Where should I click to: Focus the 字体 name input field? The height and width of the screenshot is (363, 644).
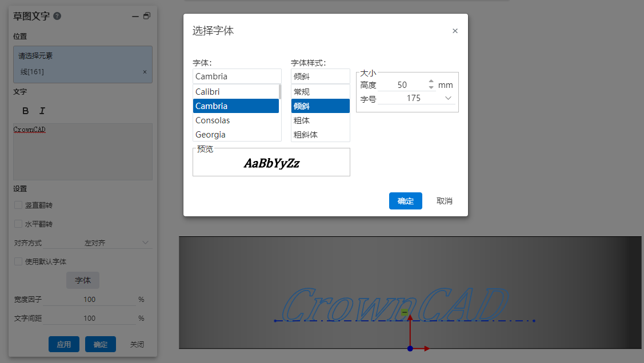(237, 76)
